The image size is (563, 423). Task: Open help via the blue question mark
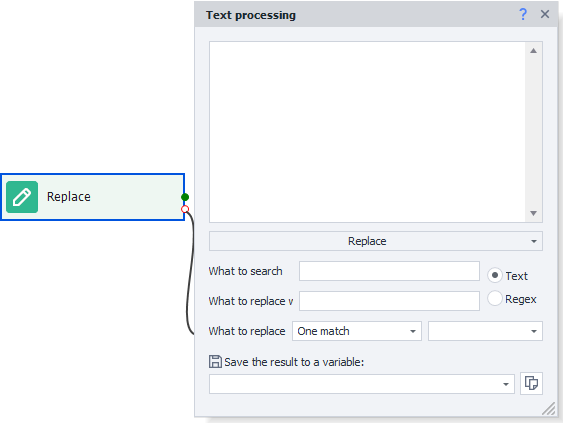(523, 14)
